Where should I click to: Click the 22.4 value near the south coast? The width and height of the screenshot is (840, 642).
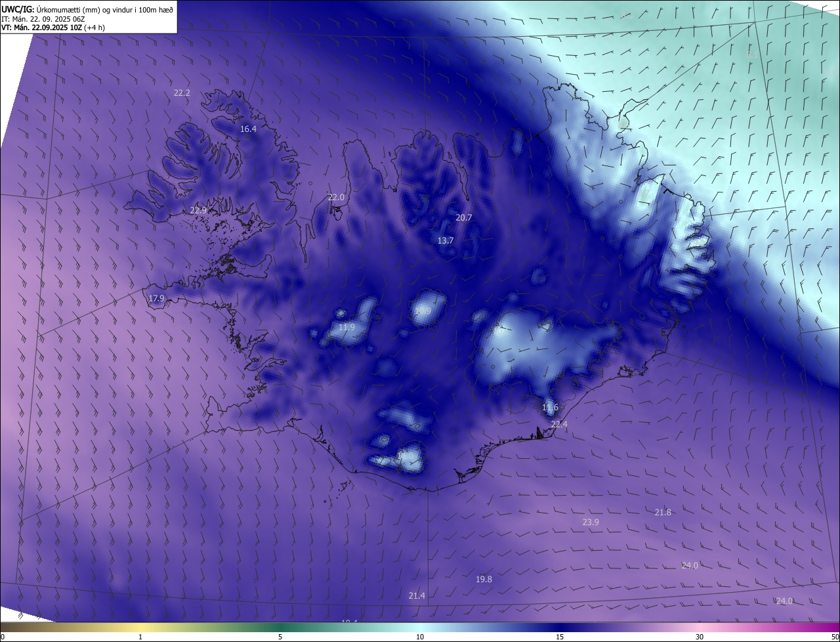coord(559,425)
